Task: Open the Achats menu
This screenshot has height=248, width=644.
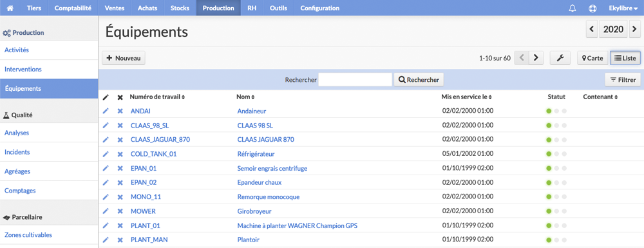Action: click(x=147, y=8)
